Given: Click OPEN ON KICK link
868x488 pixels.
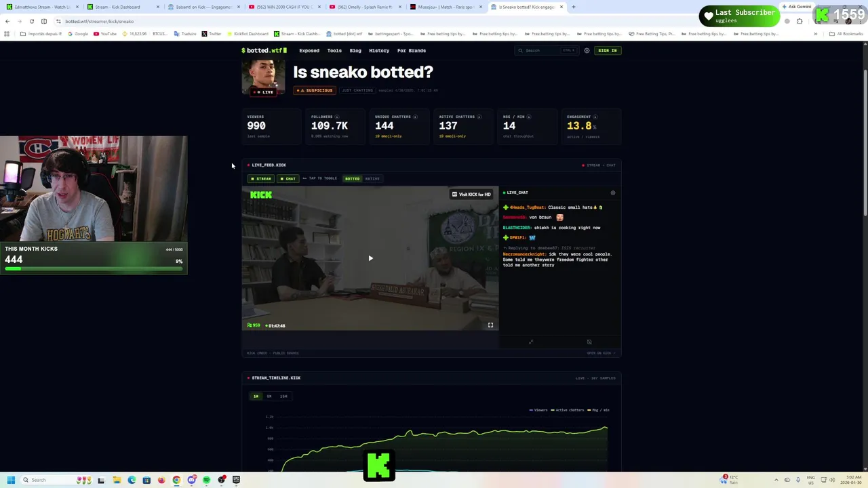Looking at the screenshot, I should (601, 353).
